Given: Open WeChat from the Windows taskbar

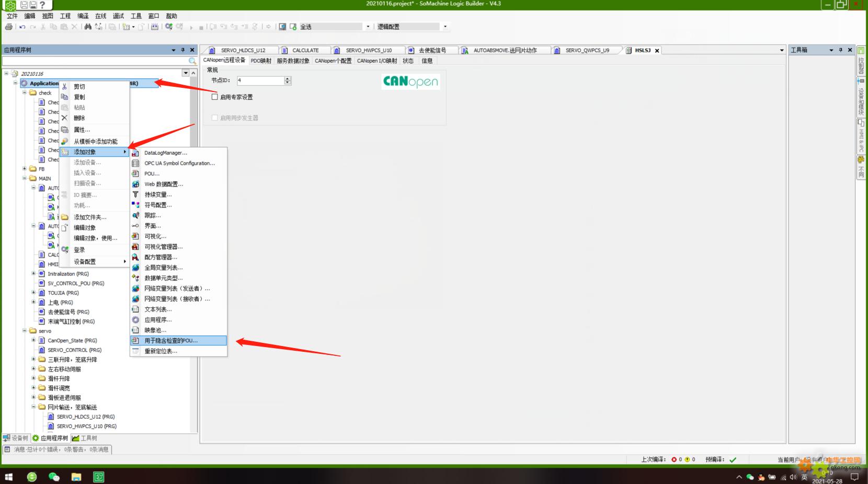Looking at the screenshot, I should (x=54, y=476).
